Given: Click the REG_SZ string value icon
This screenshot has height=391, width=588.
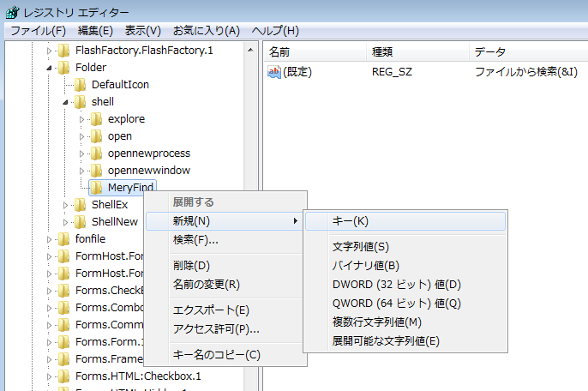Looking at the screenshot, I should click(x=274, y=72).
